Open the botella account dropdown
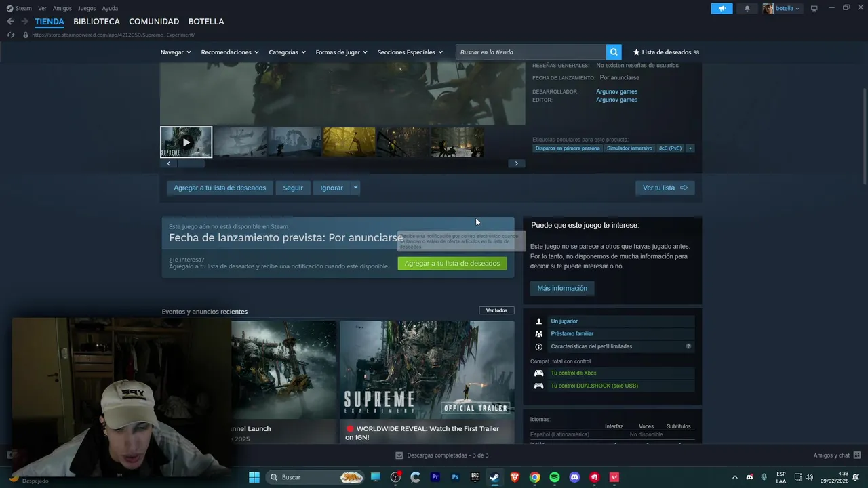 (x=782, y=8)
